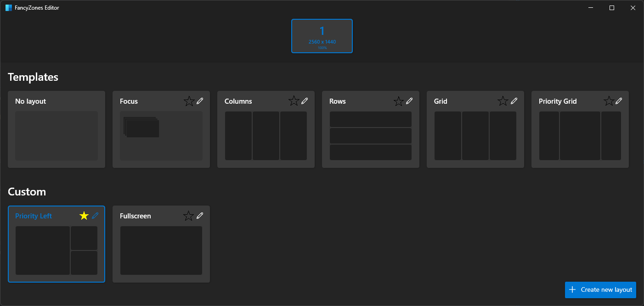The height and width of the screenshot is (306, 644).
Task: Edit the Priority Left layout via pencil
Action: [95, 216]
